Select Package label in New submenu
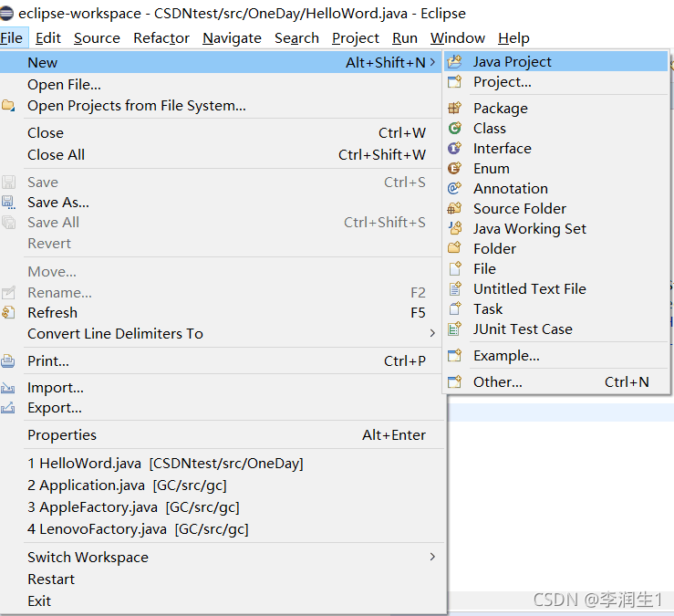This screenshot has width=674, height=616. click(501, 109)
